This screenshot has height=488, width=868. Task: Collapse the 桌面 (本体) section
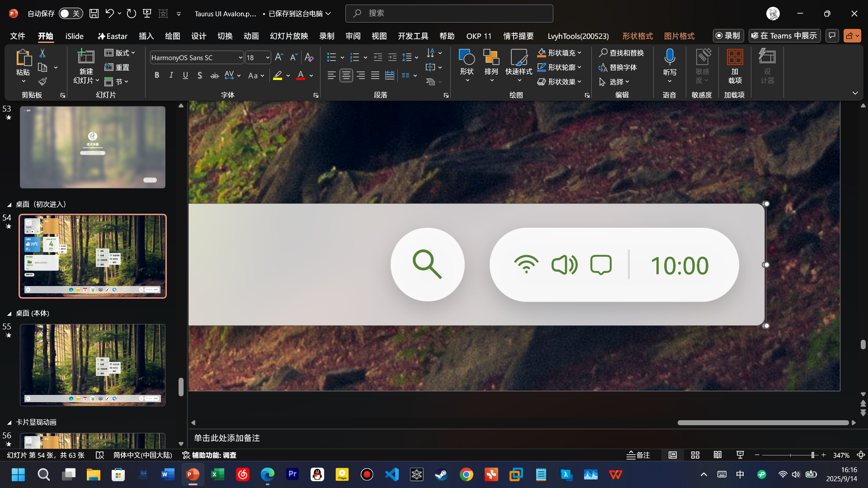click(9, 314)
